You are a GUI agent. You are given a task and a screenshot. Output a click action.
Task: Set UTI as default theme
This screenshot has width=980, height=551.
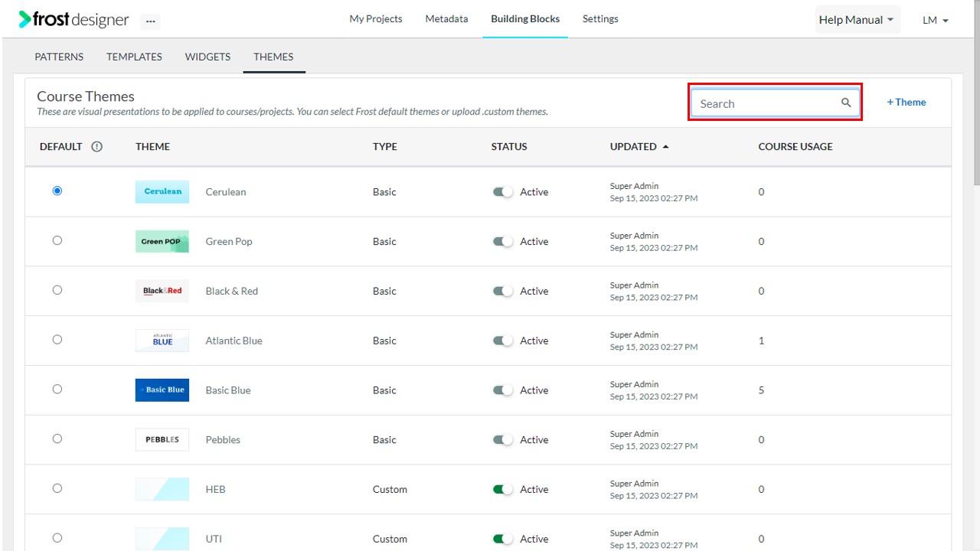tap(57, 538)
